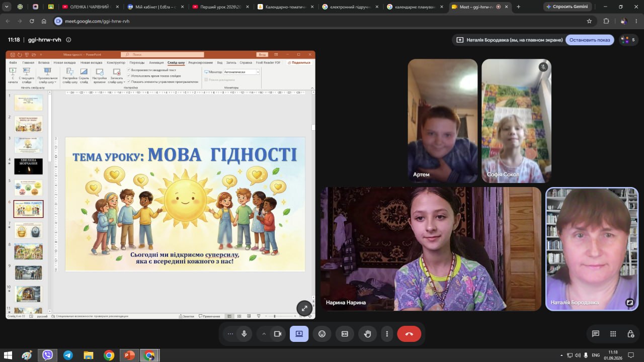
Task: Open the Монитор dropdown in PowerPoint
Action: click(242, 72)
